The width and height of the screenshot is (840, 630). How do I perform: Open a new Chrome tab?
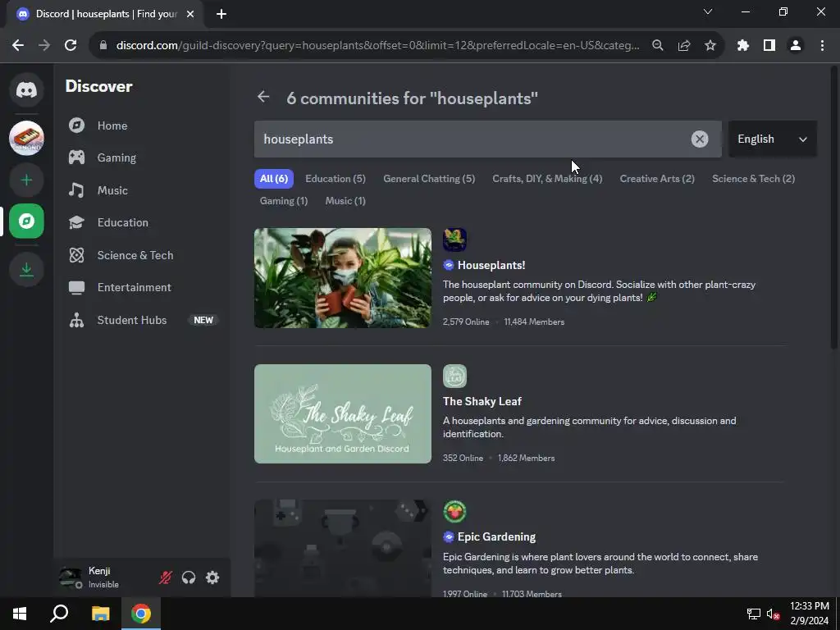[x=221, y=15]
